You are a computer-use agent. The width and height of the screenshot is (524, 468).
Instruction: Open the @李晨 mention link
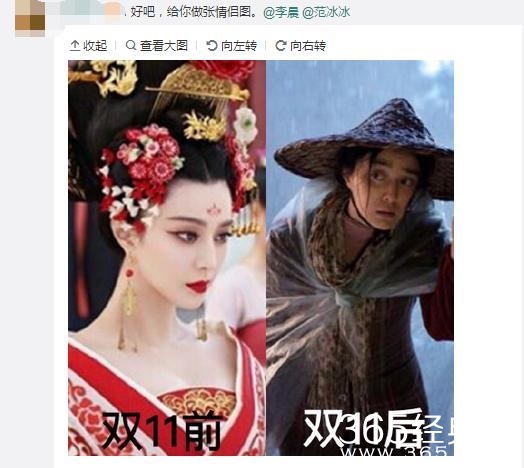(281, 12)
